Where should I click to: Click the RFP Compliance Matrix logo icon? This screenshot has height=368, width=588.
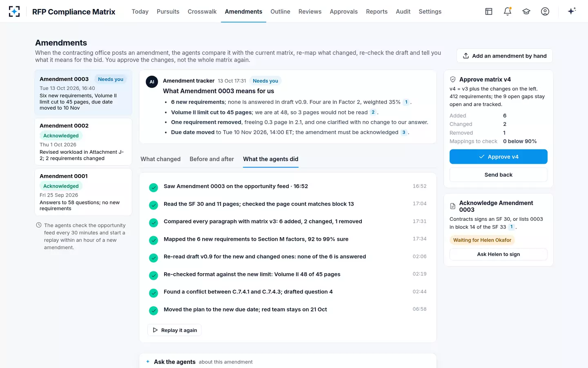tap(14, 11)
